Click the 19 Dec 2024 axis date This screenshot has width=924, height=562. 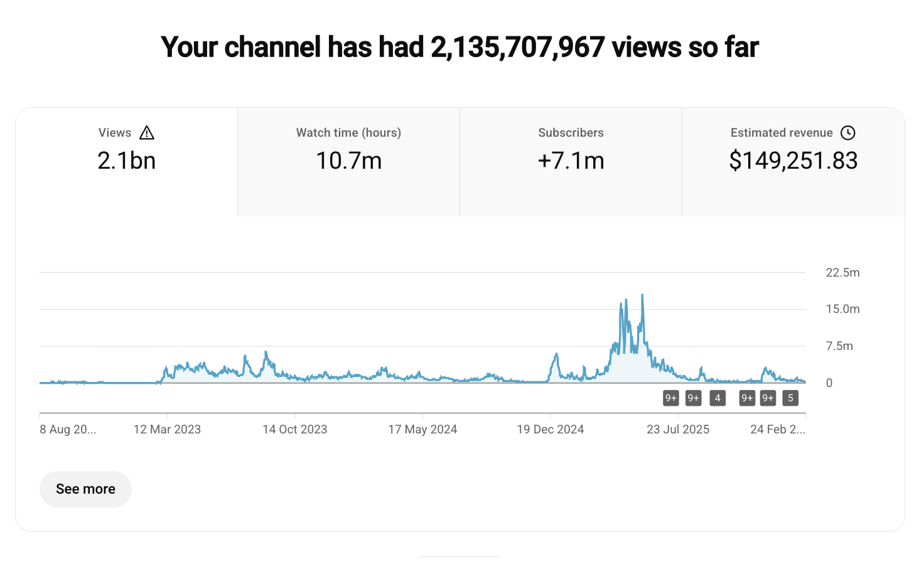[x=551, y=430]
